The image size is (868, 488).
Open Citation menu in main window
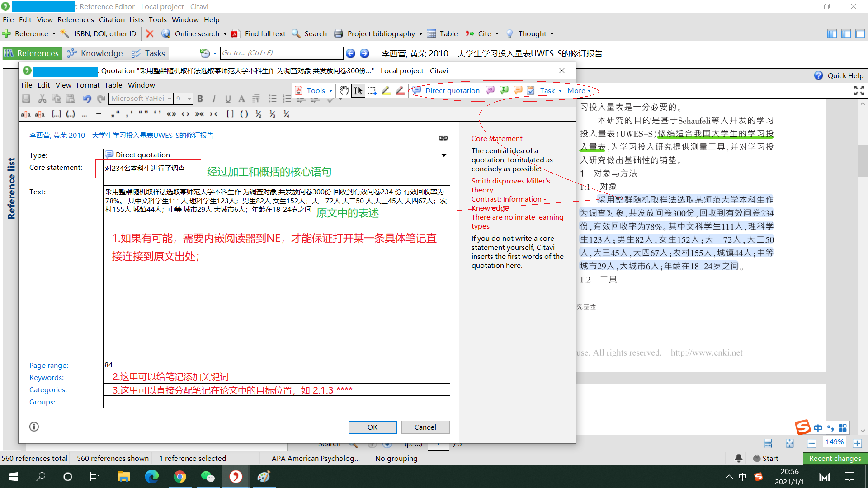pyautogui.click(x=112, y=19)
